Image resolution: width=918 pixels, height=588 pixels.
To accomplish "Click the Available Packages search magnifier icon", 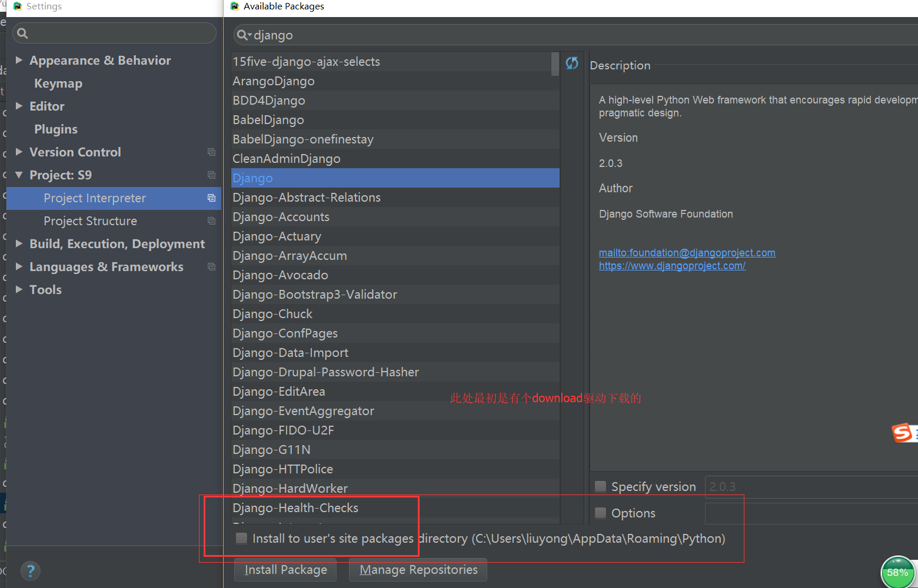I will pos(243,35).
